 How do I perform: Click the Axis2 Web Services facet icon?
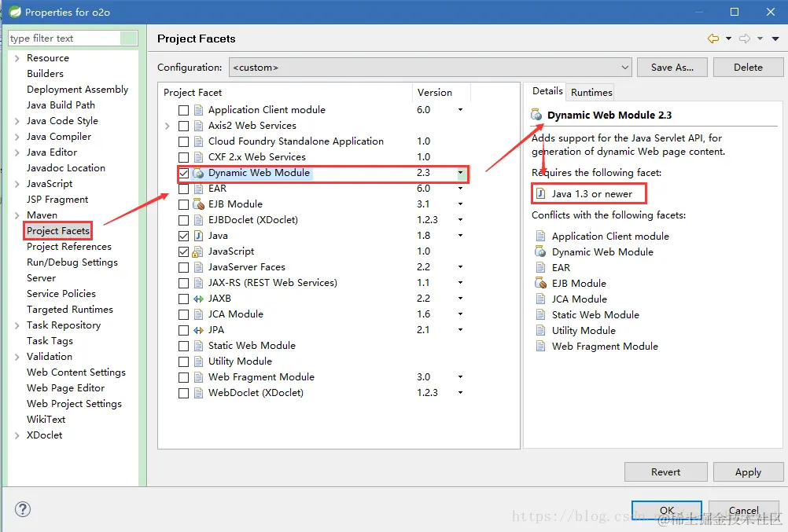tap(198, 126)
